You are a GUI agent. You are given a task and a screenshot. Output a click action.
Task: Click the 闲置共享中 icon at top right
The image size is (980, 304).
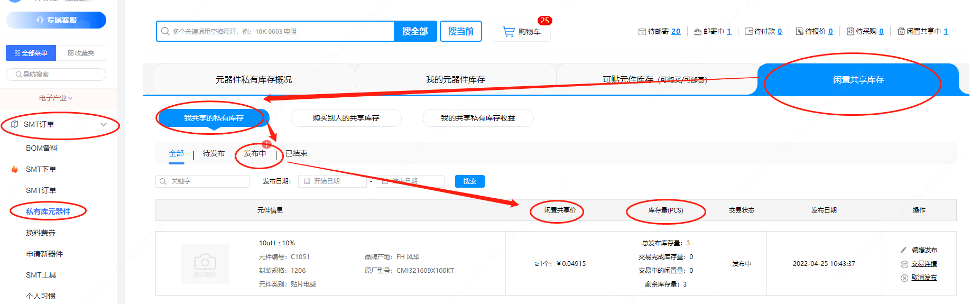point(901,32)
